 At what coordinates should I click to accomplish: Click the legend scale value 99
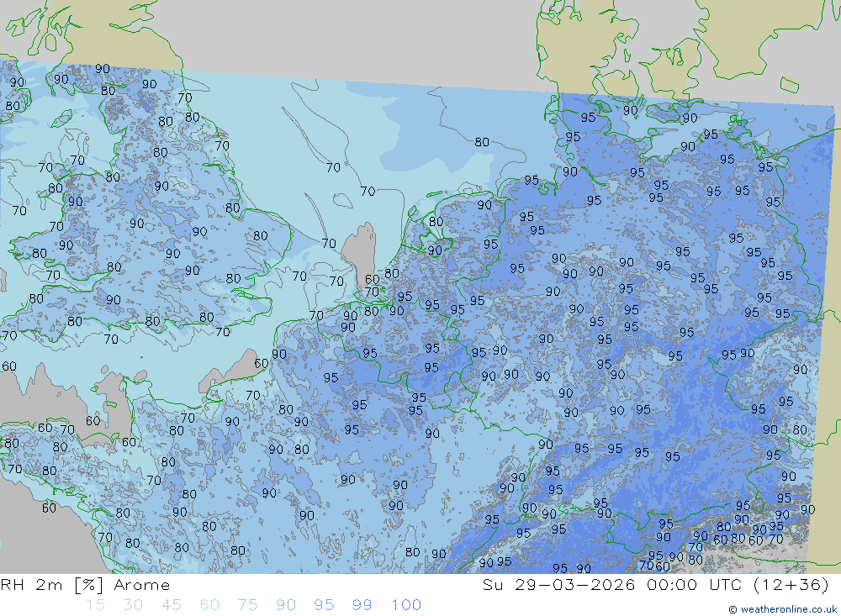(362, 605)
